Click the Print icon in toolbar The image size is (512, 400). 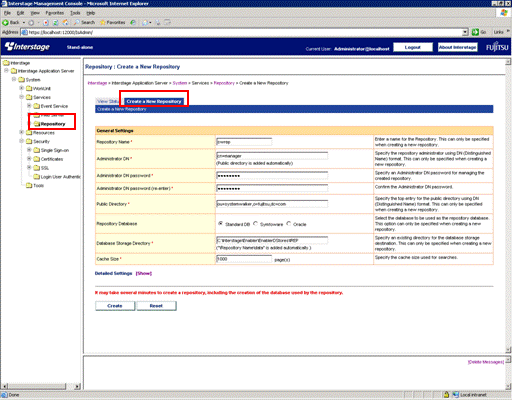click(x=158, y=23)
